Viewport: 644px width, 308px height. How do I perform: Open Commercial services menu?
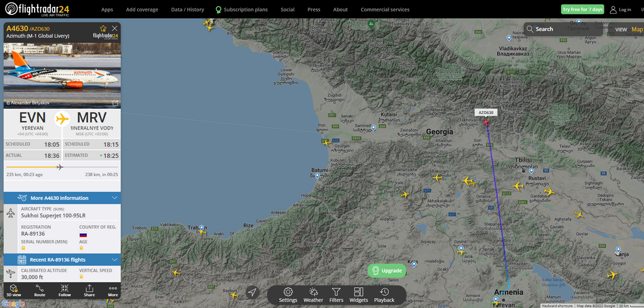(x=385, y=9)
